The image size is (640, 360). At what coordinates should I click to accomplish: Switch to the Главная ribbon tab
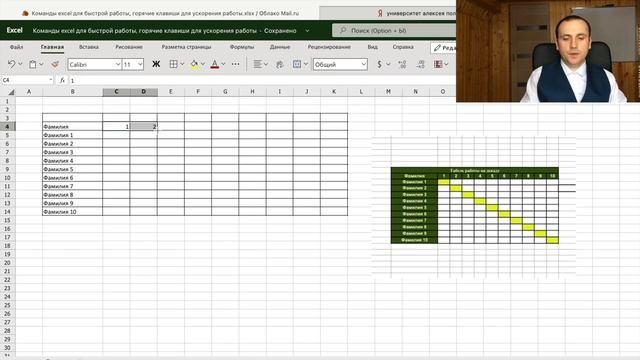(52, 47)
